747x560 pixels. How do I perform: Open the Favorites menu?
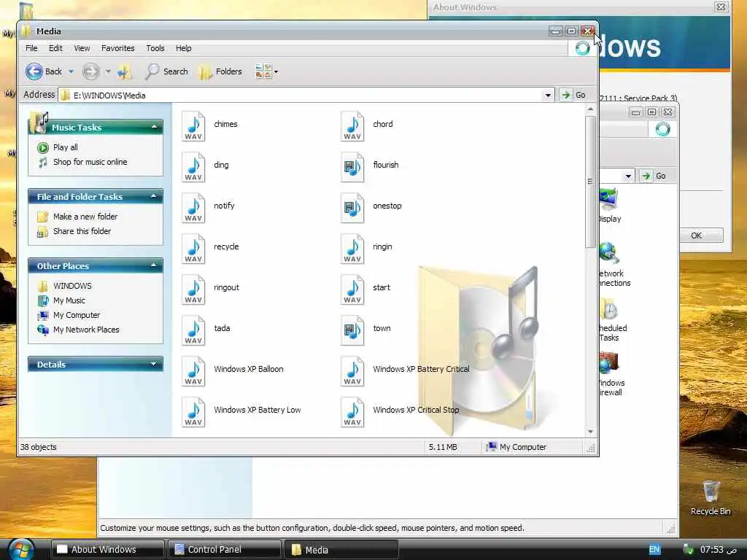click(117, 48)
